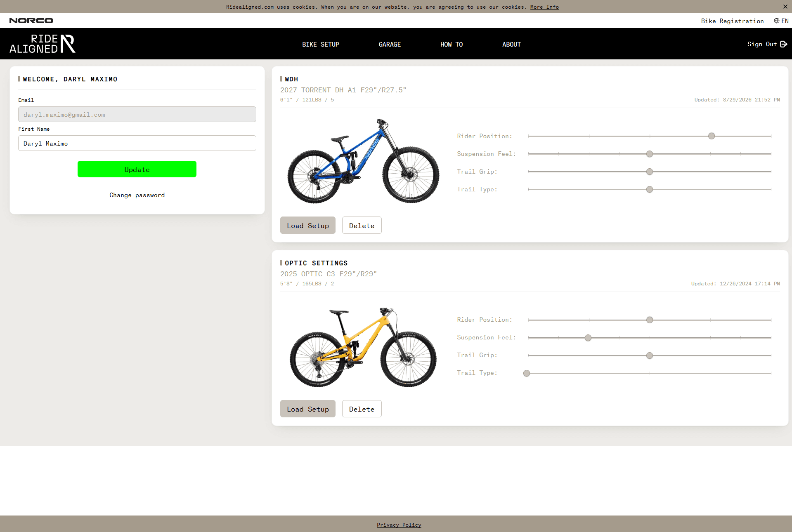Image resolution: width=792 pixels, height=532 pixels.
Task: Select the WDH setup title
Action: coord(291,79)
